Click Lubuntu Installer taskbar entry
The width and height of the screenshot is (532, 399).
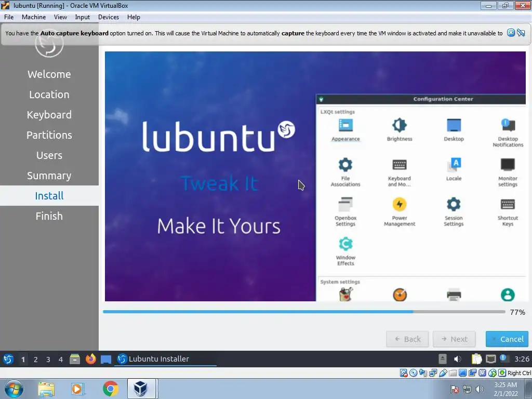pos(165,359)
